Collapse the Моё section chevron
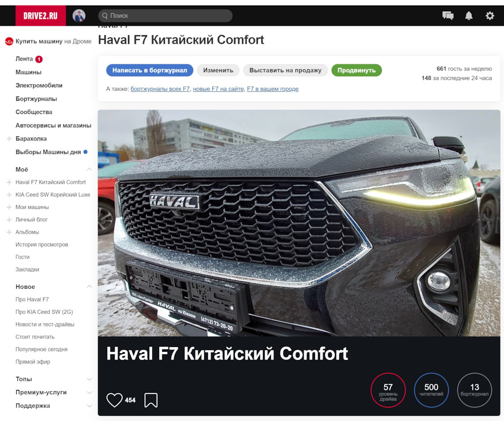The image size is (504, 421). coord(89,170)
